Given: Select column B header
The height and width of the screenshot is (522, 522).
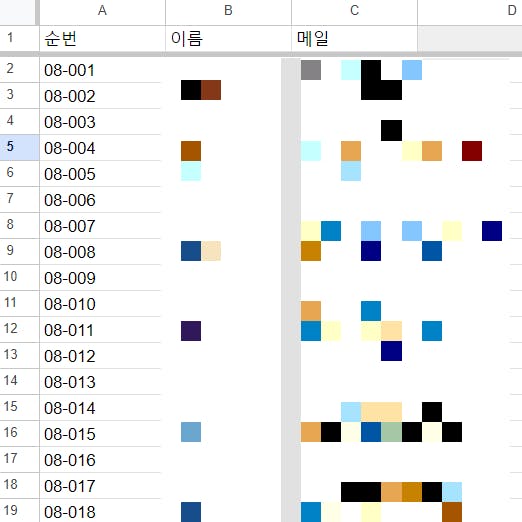Looking at the screenshot, I should click(x=228, y=12).
